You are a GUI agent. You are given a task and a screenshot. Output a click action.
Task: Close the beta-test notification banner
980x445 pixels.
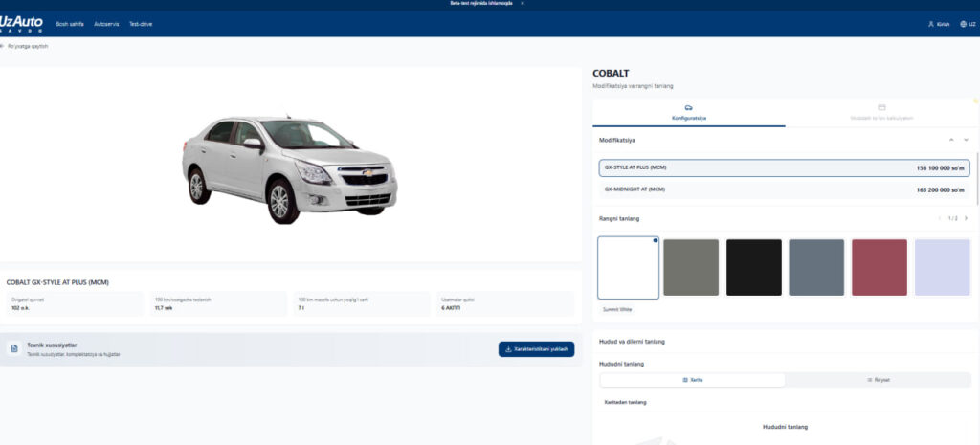[x=522, y=4]
